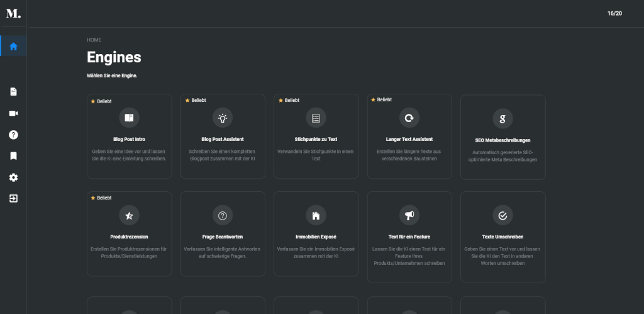Click the HOME breadcrumb link
Screen dimensions: 644x314
94,40
